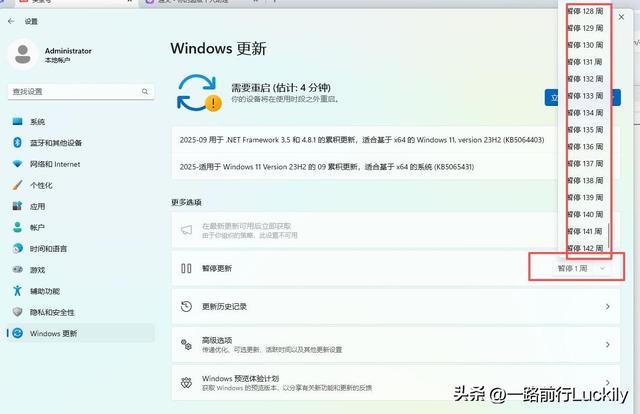Click the 高级选项 gears icon
The image size is (640, 414).
click(186, 345)
